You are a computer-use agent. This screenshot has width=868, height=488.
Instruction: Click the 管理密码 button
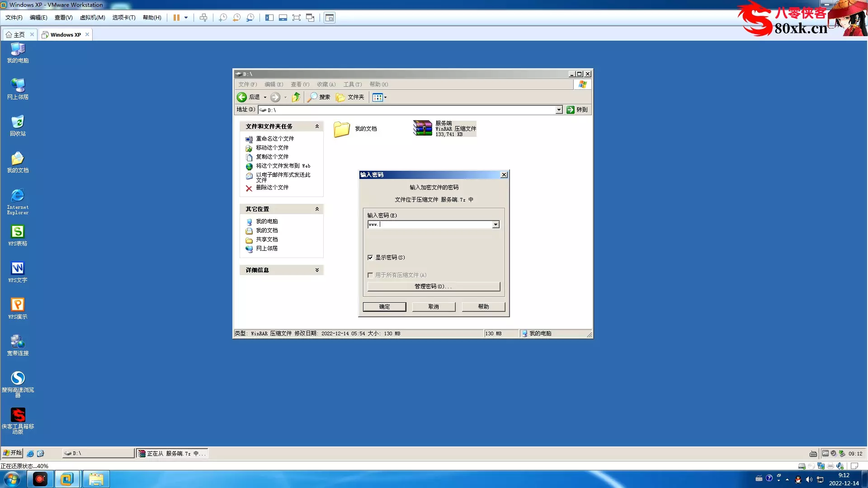tap(433, 286)
